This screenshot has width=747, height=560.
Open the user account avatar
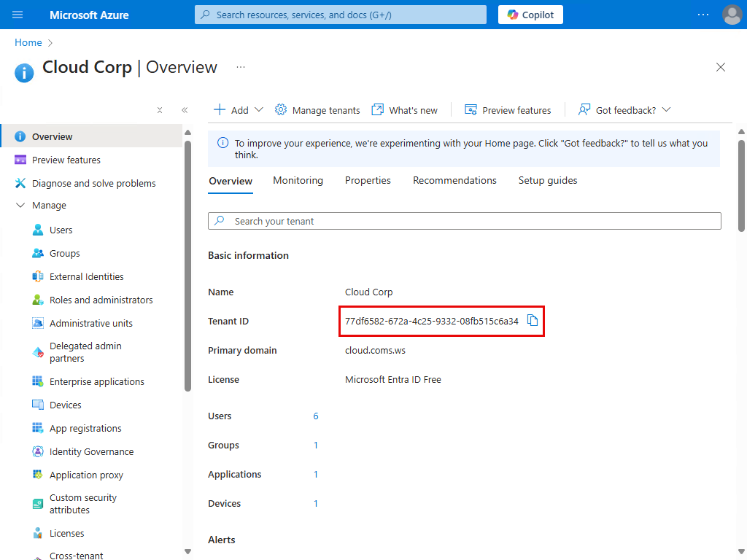coord(732,15)
